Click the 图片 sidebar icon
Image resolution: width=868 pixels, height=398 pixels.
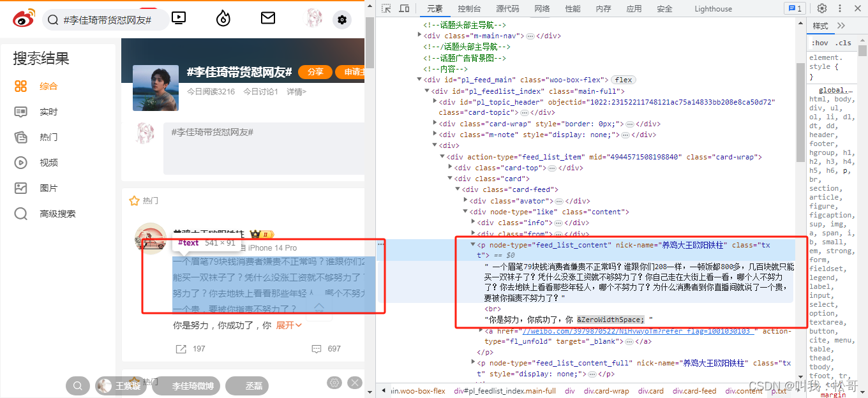pyautogui.click(x=21, y=188)
